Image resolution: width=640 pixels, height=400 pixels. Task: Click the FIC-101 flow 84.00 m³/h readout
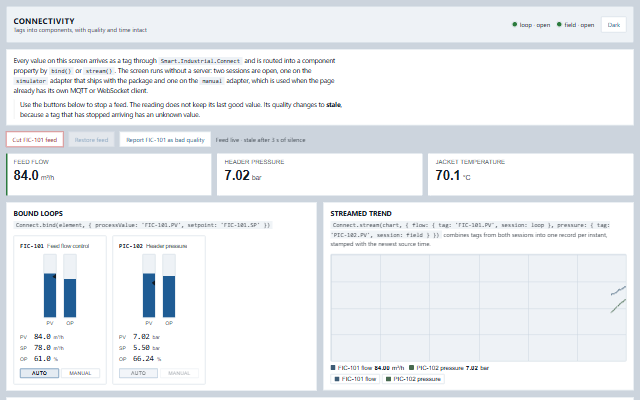pyautogui.click(x=367, y=368)
